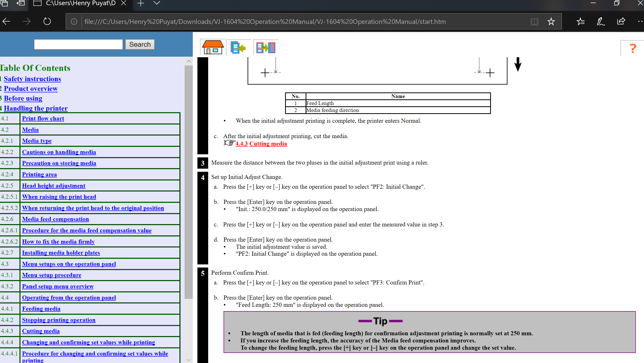644x363 pixels.
Task: Open Media feed compensation section
Action: pyautogui.click(x=55, y=219)
